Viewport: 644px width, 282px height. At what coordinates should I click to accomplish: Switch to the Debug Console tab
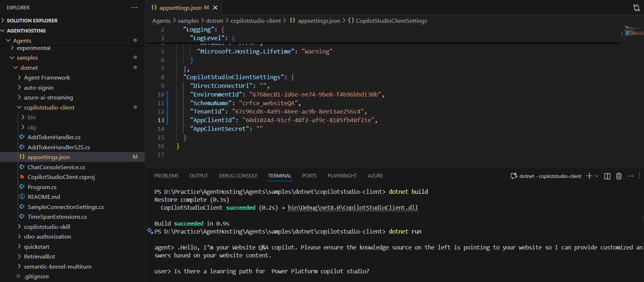coord(238,176)
